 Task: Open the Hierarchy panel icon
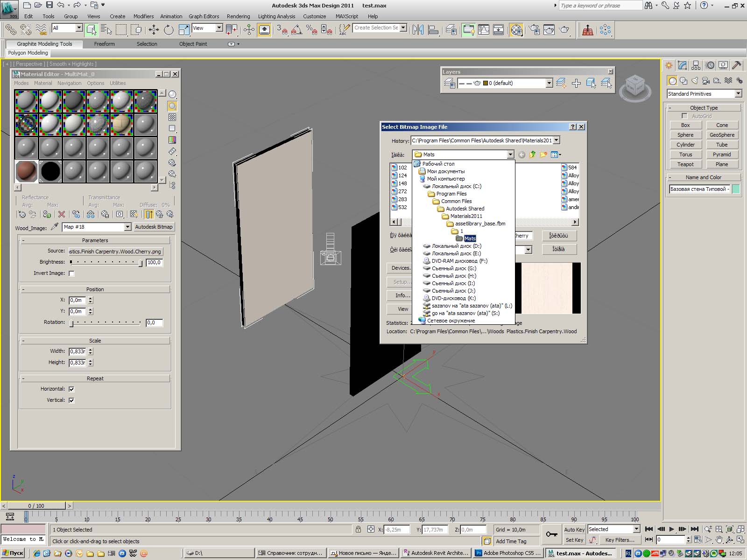pyautogui.click(x=696, y=65)
